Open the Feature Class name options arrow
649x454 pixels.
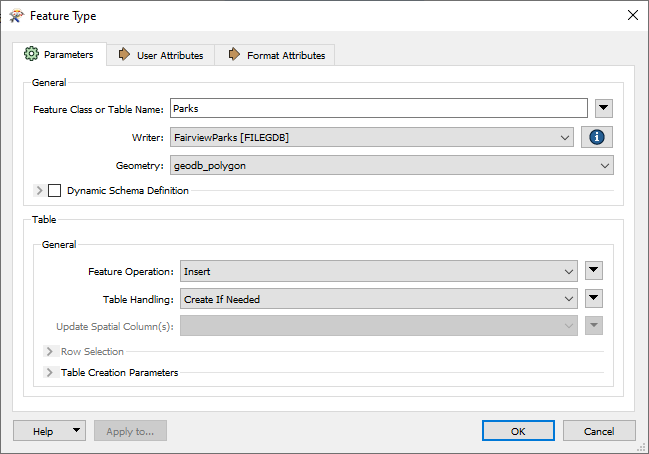click(604, 108)
